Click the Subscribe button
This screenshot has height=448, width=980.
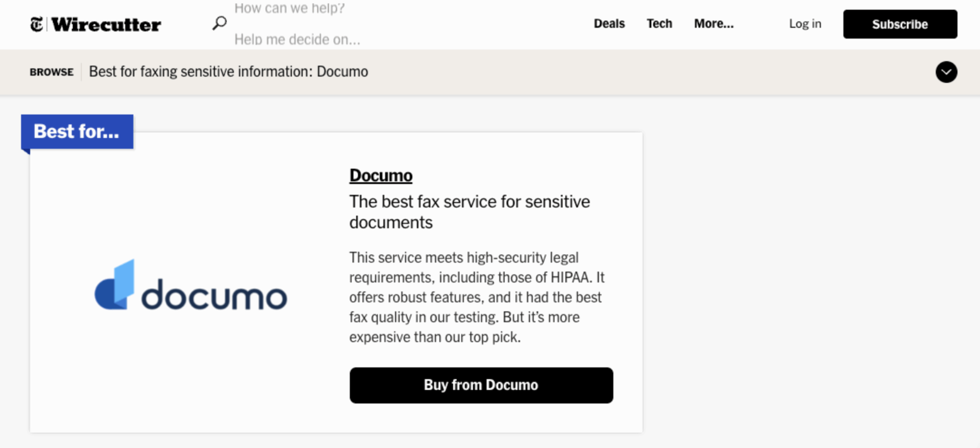pyautogui.click(x=900, y=24)
